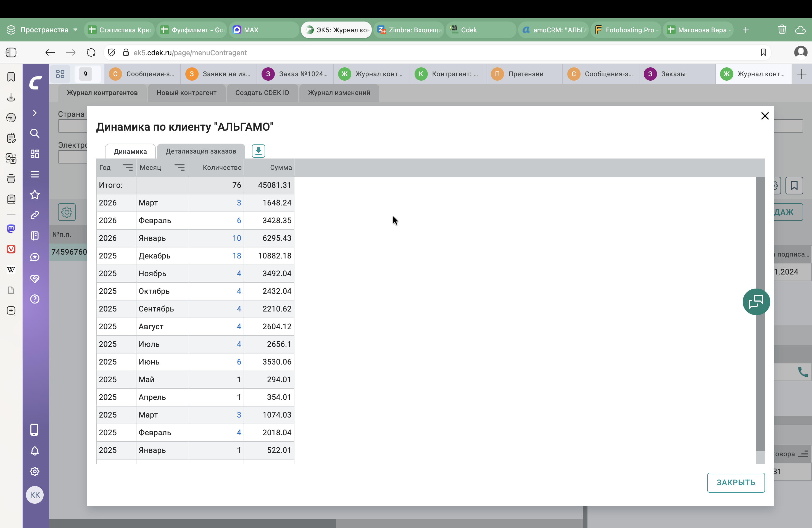The width and height of the screenshot is (812, 528).
Task: Open the hamburger menu in the purple sidebar
Action: 35,174
